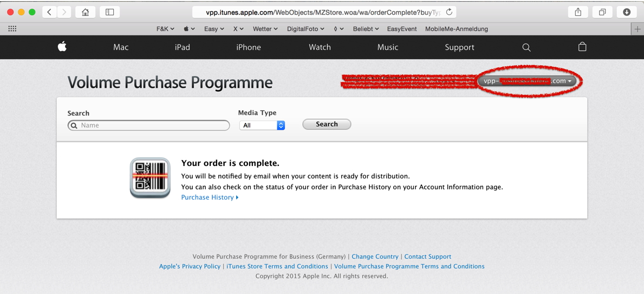644x294 pixels.
Task: Expand the Easy bookmarks folder
Action: click(214, 29)
